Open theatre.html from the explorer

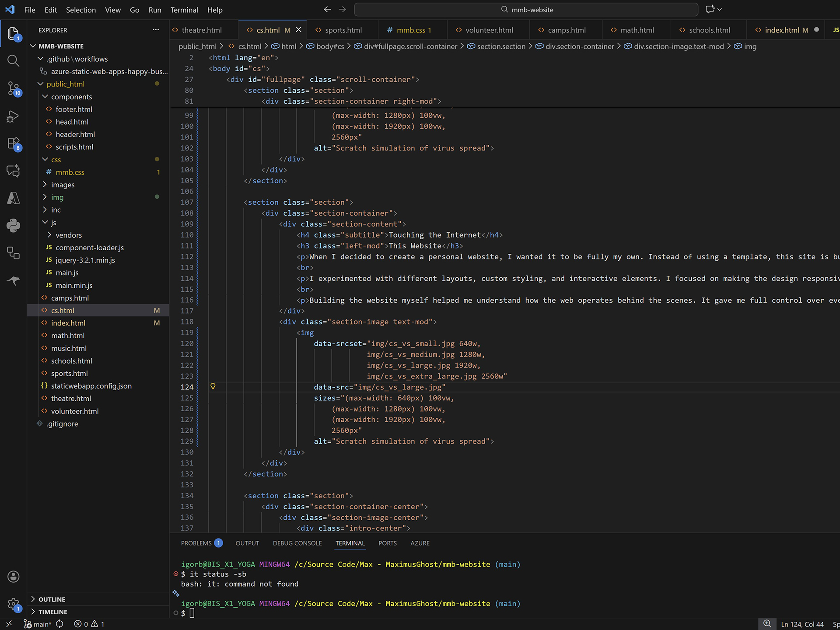coord(71,398)
